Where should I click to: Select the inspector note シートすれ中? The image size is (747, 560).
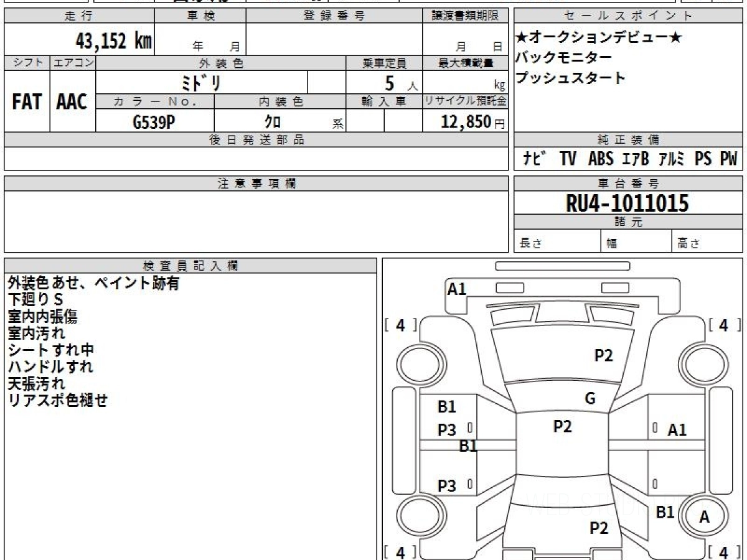51,350
